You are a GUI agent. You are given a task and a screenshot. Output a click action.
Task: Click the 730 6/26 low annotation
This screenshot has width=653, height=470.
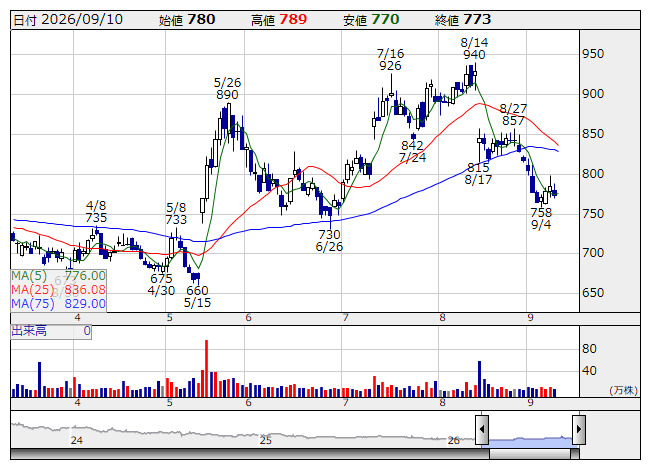329,241
